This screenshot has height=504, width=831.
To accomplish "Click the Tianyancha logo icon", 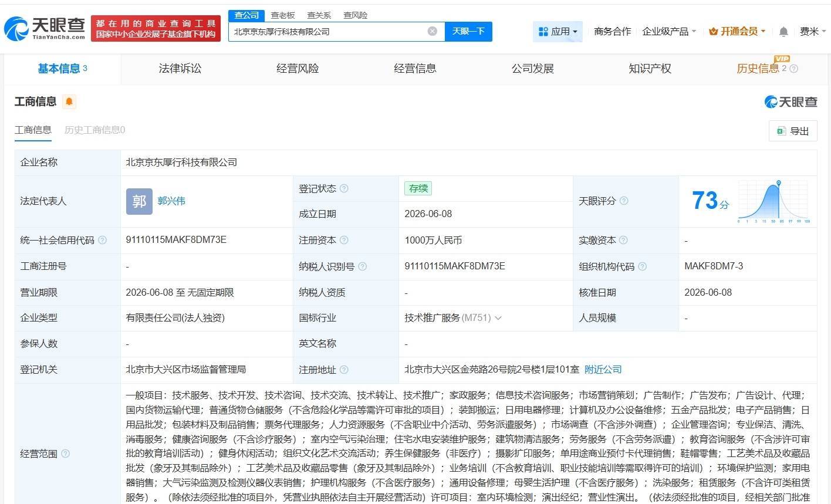I will (x=45, y=28).
